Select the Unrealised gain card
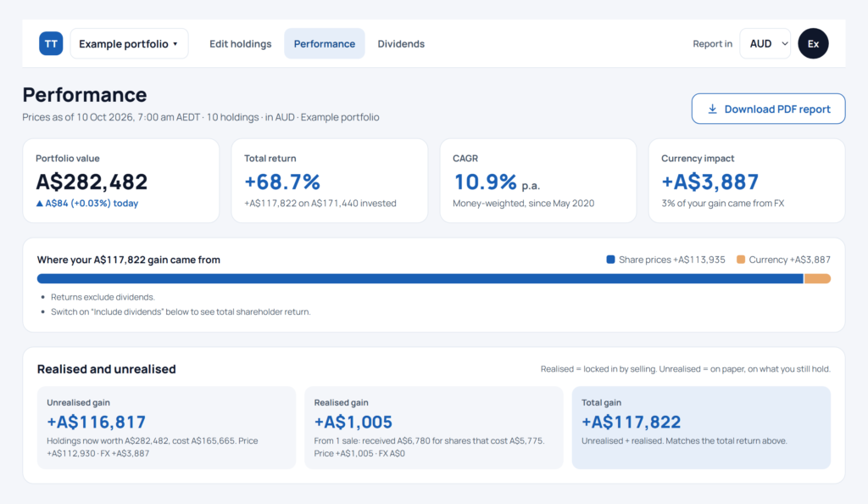Screen dimensions: 868x504 point(167,428)
